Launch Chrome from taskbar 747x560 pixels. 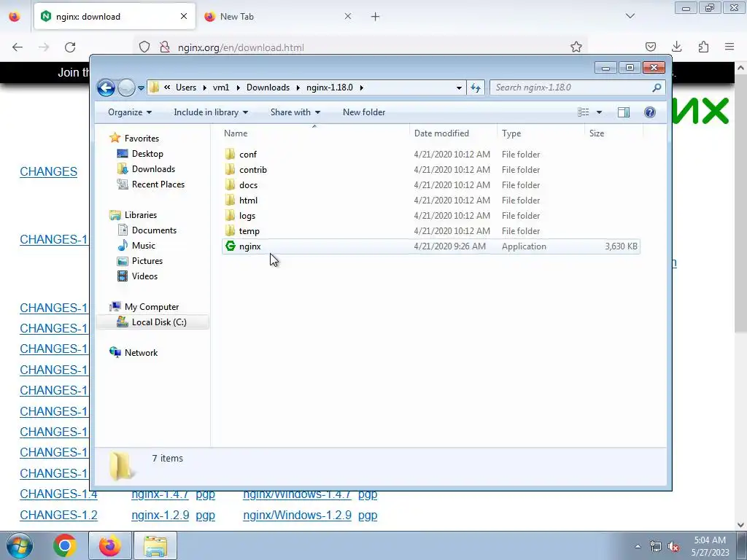click(x=65, y=545)
